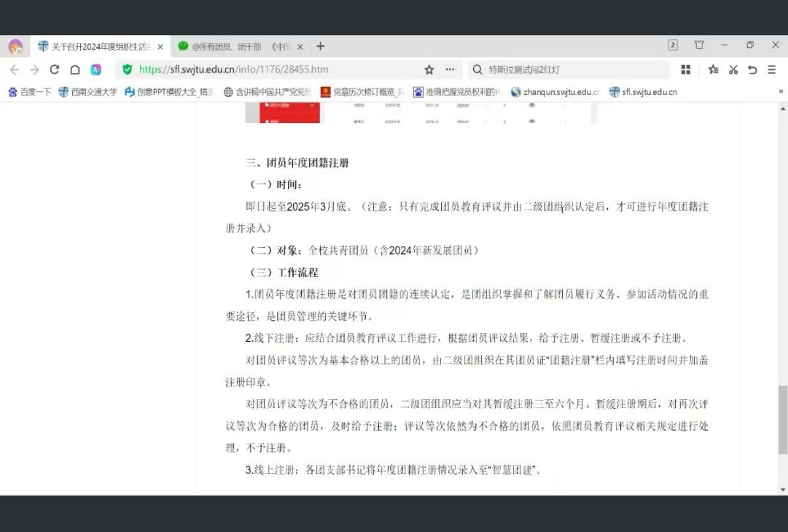Click the scissors screenshot tool icon
Image resolution: width=788 pixels, height=532 pixels.
point(733,70)
